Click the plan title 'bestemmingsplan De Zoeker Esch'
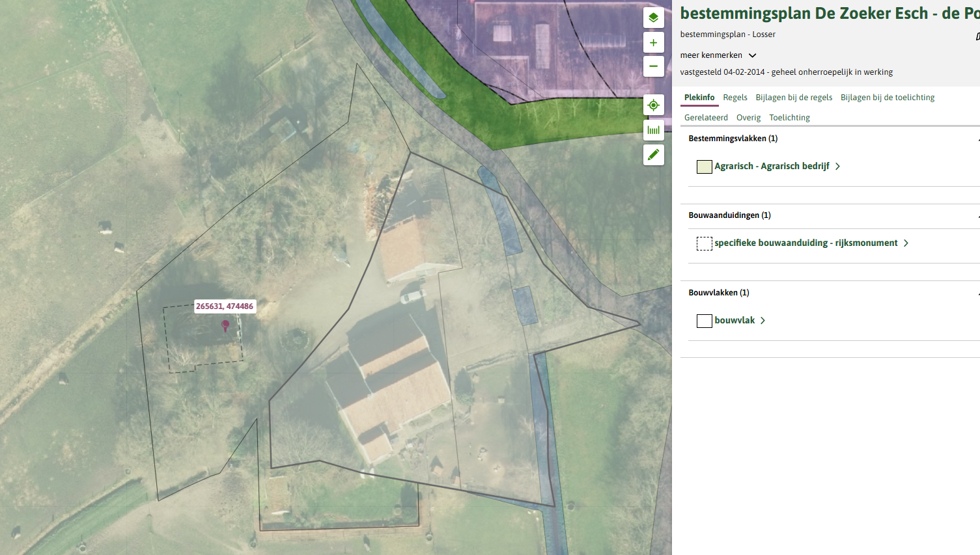Viewport: 980px width, 555px height. pos(830,14)
